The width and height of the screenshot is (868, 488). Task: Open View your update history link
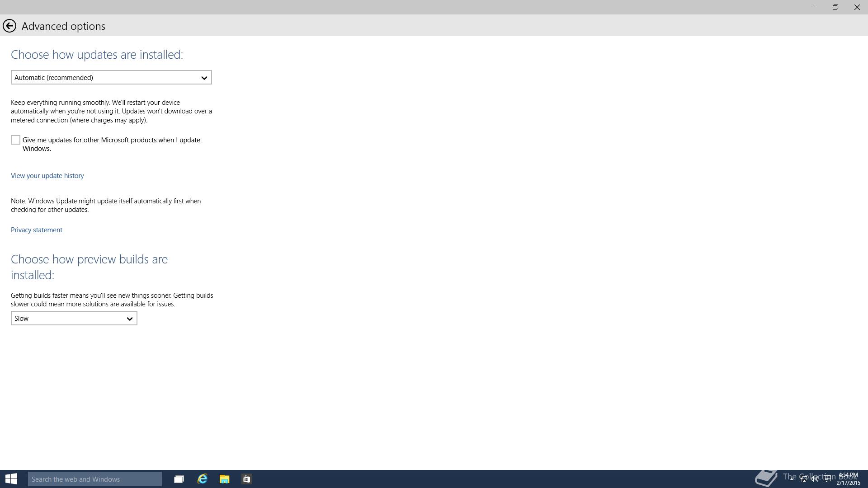(x=47, y=176)
